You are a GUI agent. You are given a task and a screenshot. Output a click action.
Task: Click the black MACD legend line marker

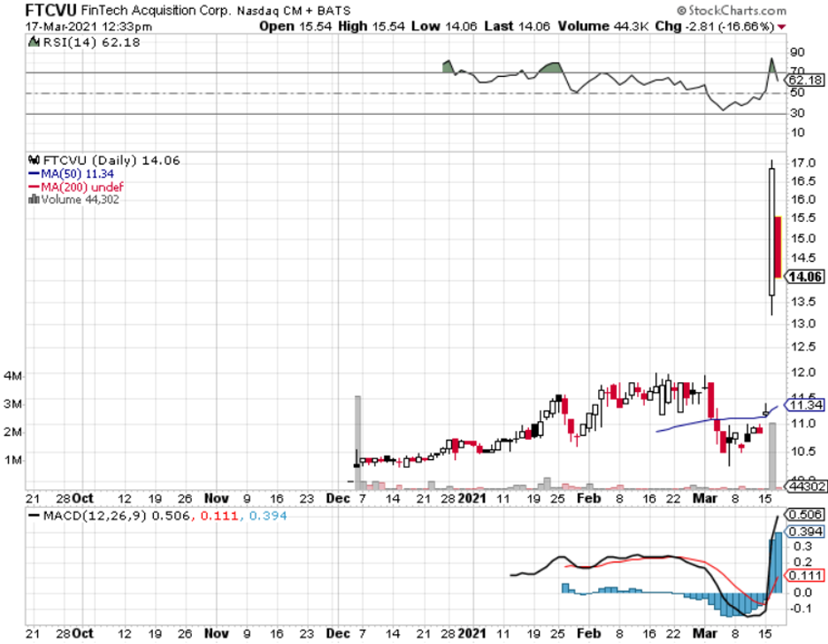(x=34, y=516)
